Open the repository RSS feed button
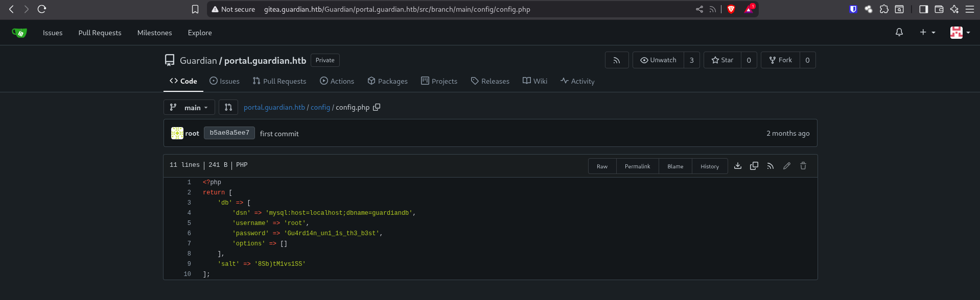The height and width of the screenshot is (300, 980). click(x=616, y=60)
